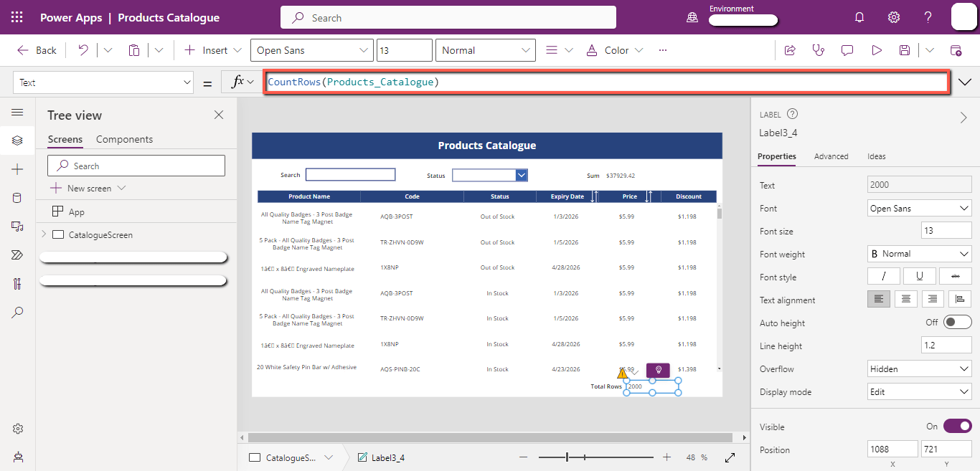Viewport: 980px width, 471px height.
Task: Open the comments icon
Action: (x=847, y=50)
